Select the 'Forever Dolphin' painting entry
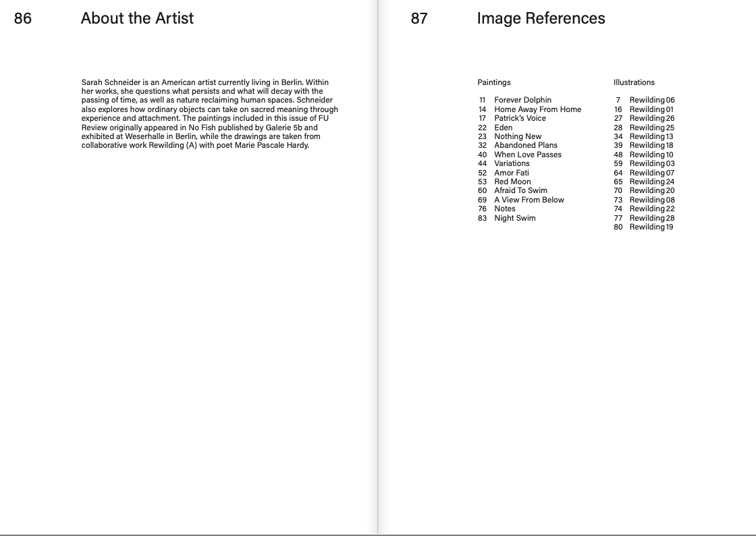 522,101
